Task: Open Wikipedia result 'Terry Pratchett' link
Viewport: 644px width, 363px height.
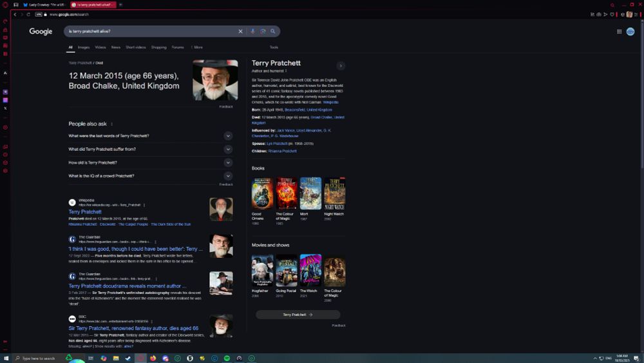Action: 85,211
